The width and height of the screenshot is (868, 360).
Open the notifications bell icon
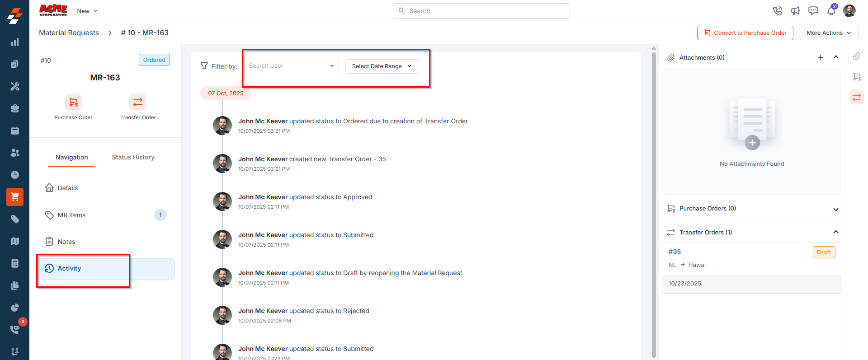pos(831,11)
